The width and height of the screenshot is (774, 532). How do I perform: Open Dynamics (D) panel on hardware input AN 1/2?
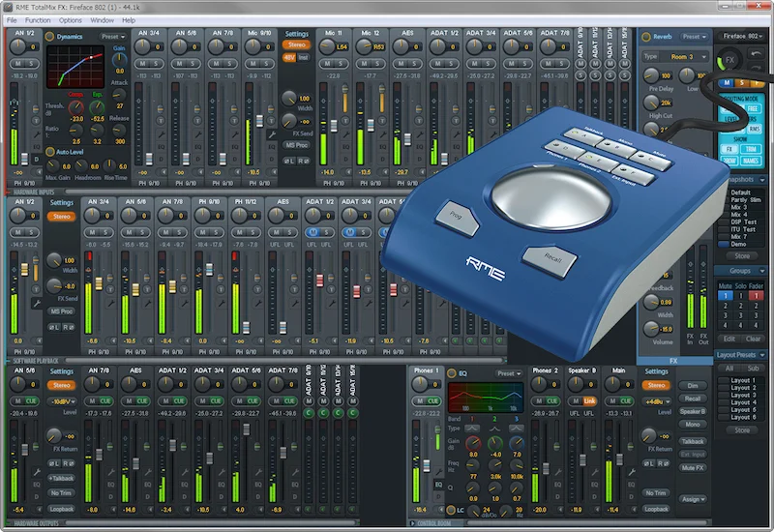(36, 159)
